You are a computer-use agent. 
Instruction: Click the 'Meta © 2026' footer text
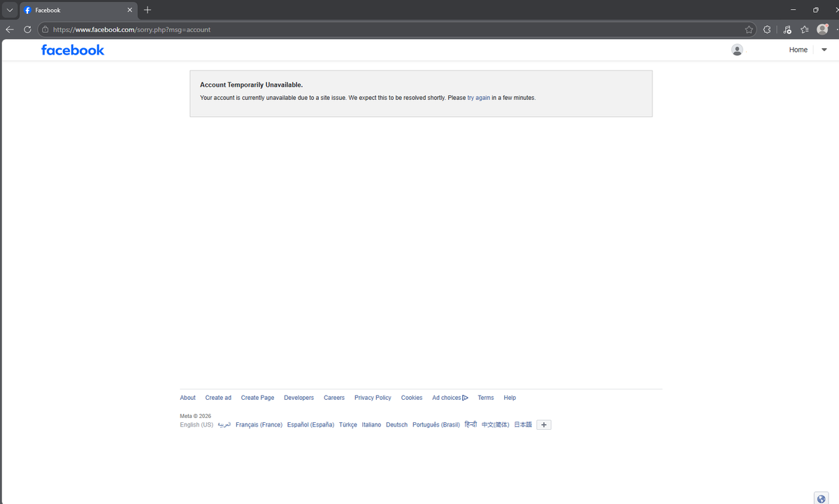tap(195, 416)
